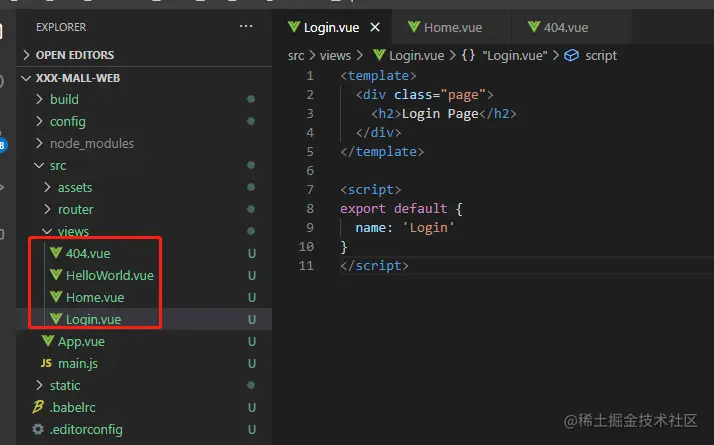This screenshot has height=445, width=714.
Task: Click the Login Page text in code
Action: (440, 113)
